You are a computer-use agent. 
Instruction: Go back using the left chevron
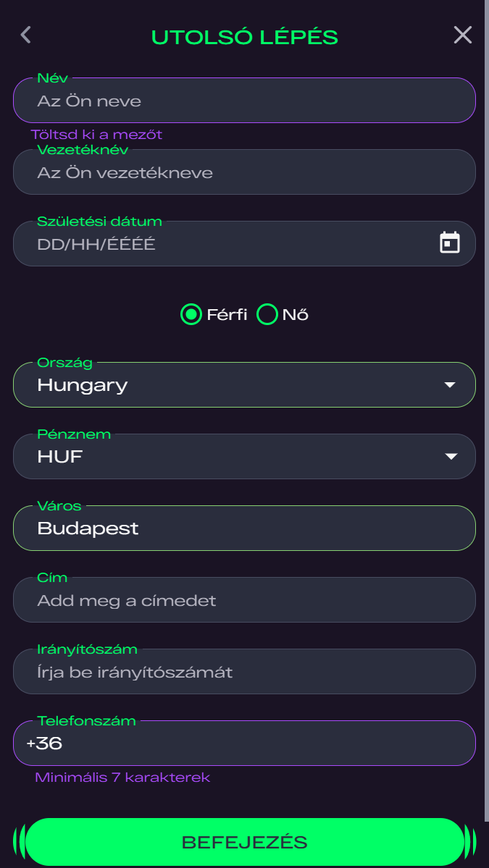coord(26,35)
